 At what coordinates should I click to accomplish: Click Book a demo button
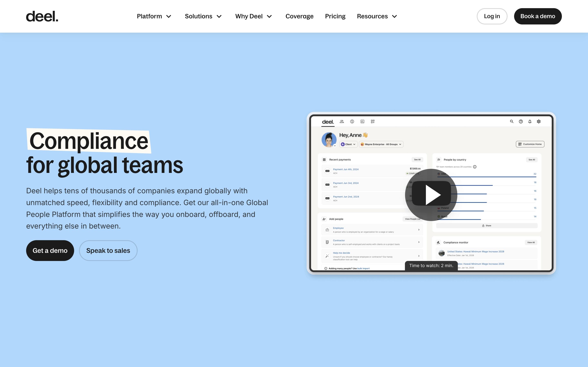pos(537,16)
